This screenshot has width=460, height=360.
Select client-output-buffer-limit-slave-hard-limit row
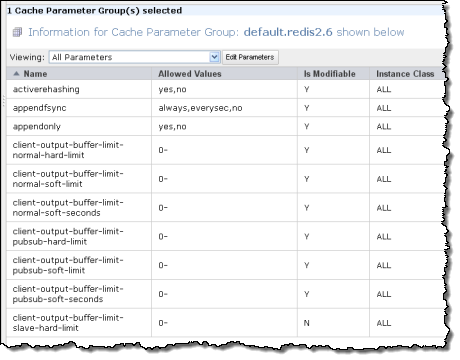coord(225,323)
